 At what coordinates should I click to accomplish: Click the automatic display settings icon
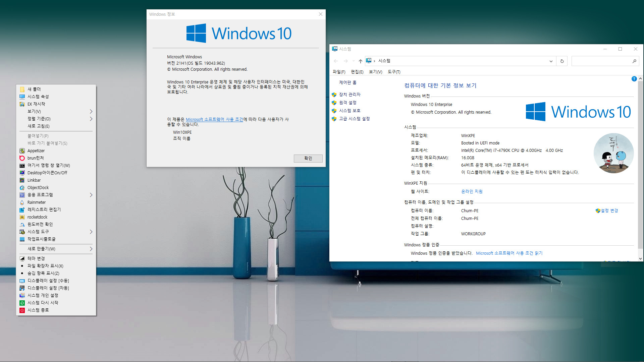pyautogui.click(x=22, y=288)
